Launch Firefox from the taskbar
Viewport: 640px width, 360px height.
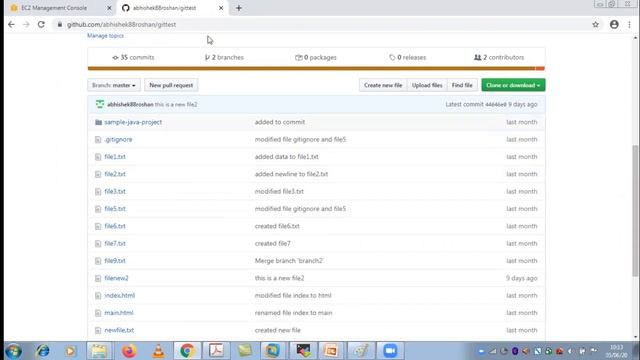129,351
